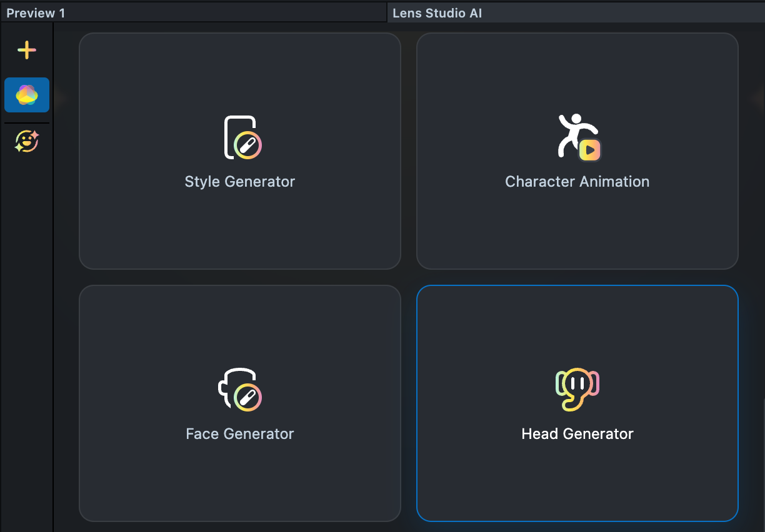
Task: Click the Face Generator text label
Action: (x=239, y=434)
